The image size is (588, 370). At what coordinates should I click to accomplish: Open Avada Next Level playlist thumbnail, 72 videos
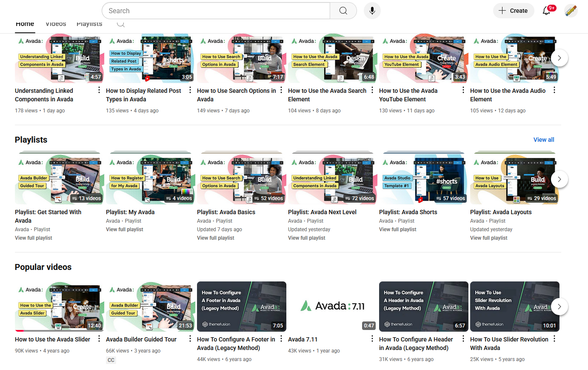333,179
